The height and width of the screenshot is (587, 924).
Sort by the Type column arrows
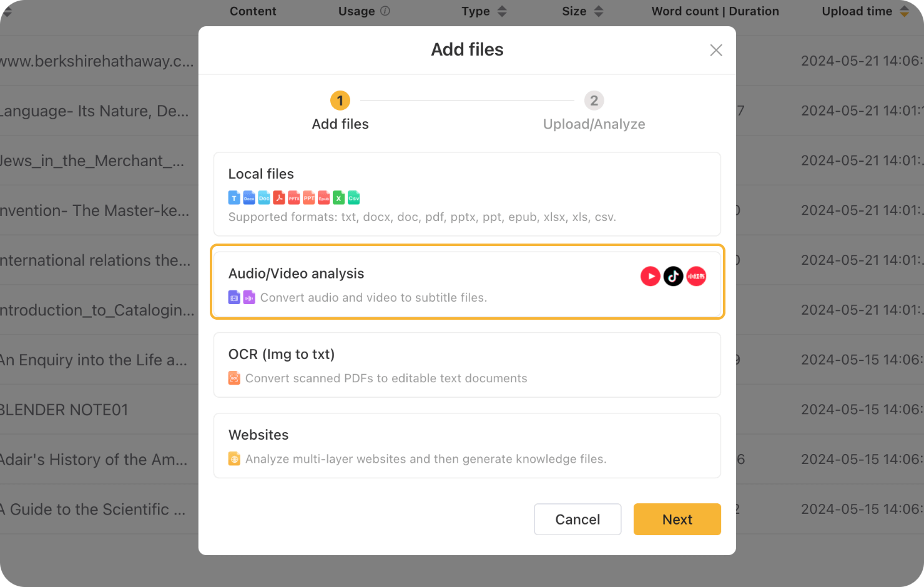point(502,11)
